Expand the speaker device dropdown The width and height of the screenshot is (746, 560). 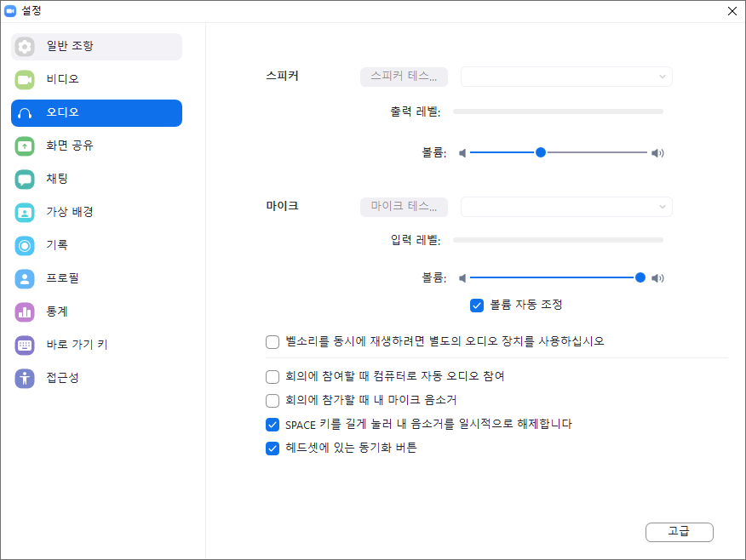point(566,77)
